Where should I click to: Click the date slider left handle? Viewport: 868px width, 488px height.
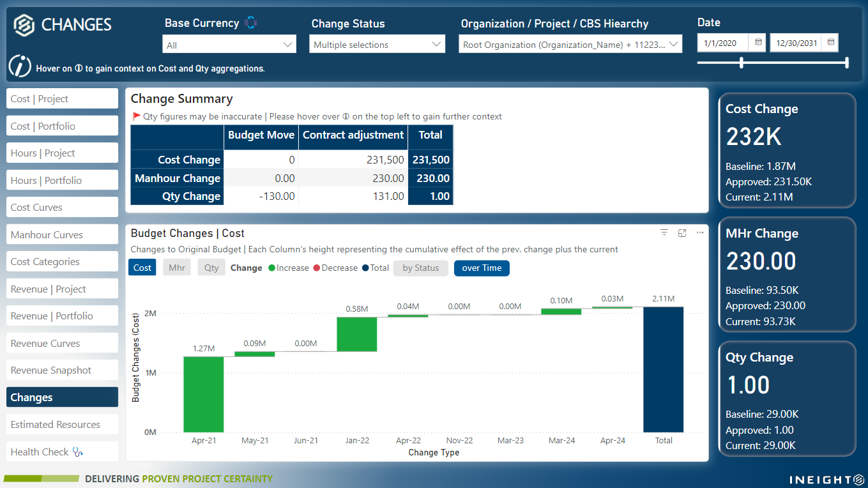[x=741, y=62]
